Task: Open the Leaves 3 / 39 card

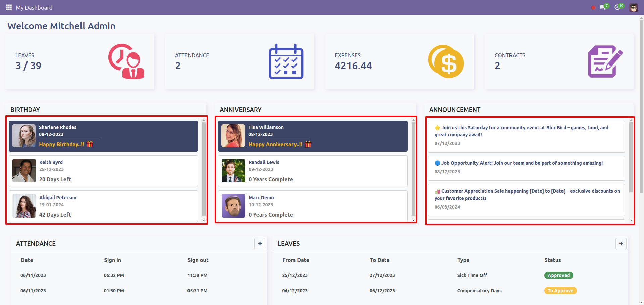Action: pos(80,61)
